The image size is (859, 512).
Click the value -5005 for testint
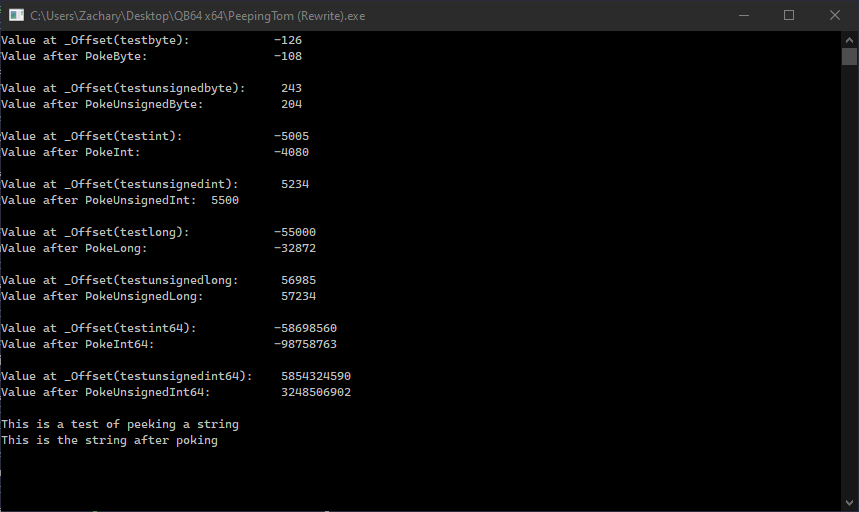coord(291,136)
